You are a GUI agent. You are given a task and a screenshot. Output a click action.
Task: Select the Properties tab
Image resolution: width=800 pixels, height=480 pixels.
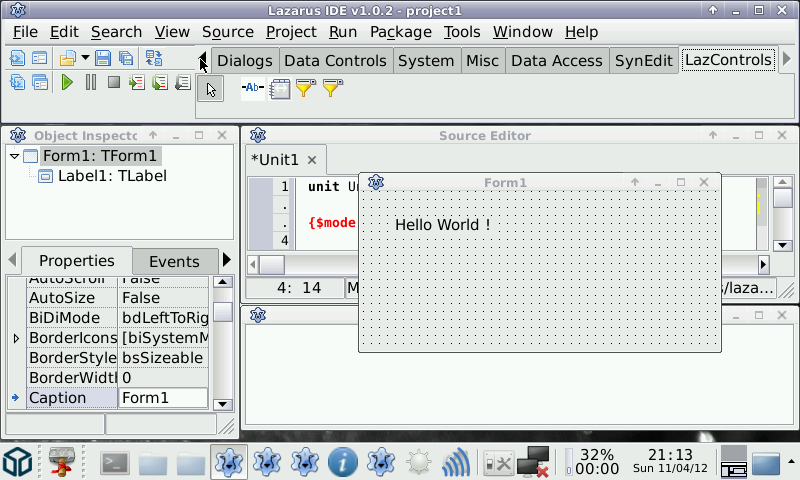point(77,261)
